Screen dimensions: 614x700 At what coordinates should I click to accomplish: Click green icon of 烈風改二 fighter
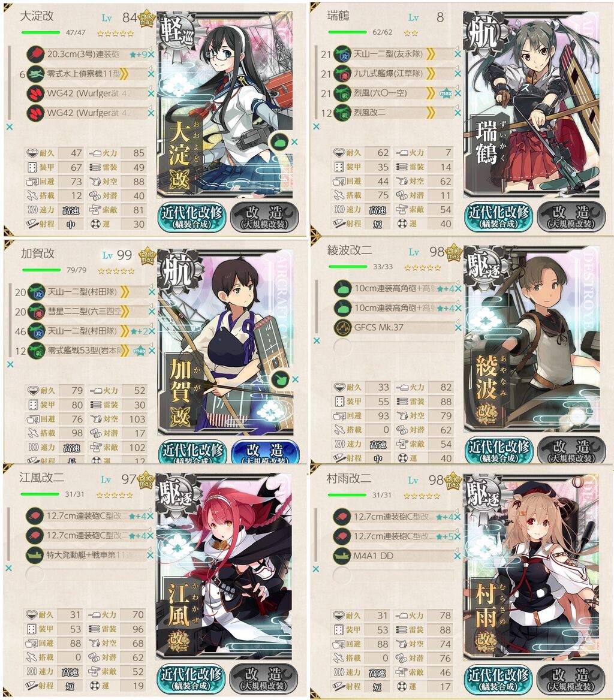[x=342, y=113]
